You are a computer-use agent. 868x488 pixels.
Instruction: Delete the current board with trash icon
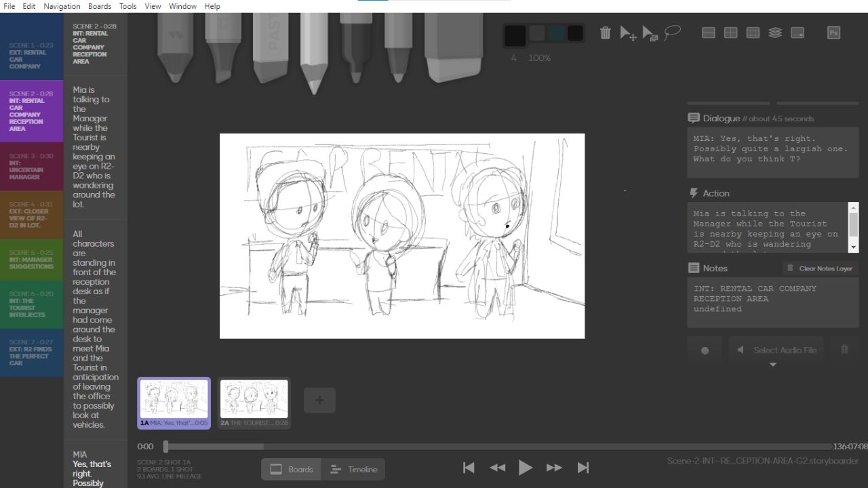click(605, 32)
